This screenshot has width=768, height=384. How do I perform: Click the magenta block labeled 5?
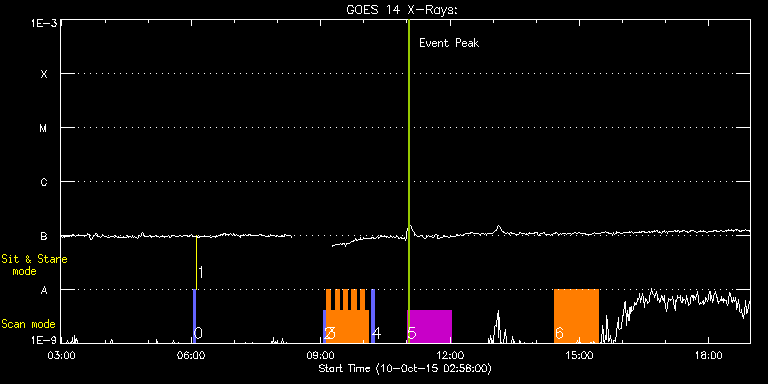point(430,326)
